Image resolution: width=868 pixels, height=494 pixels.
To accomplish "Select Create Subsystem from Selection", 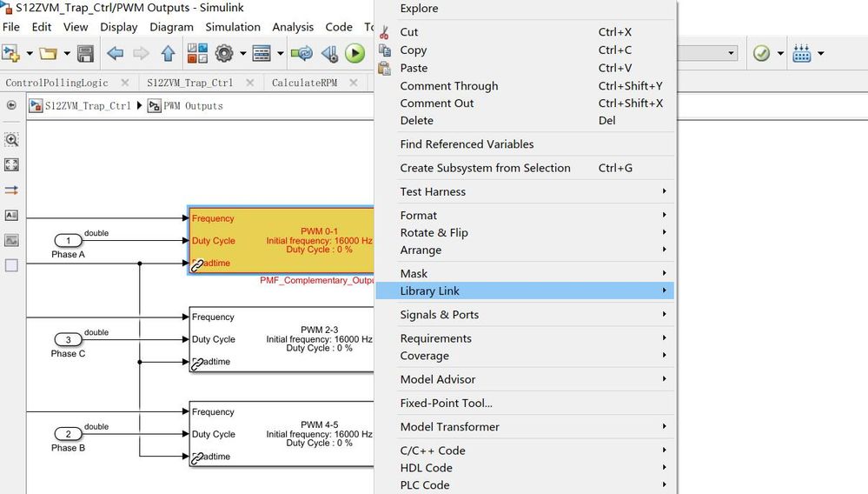I will (x=525, y=168).
